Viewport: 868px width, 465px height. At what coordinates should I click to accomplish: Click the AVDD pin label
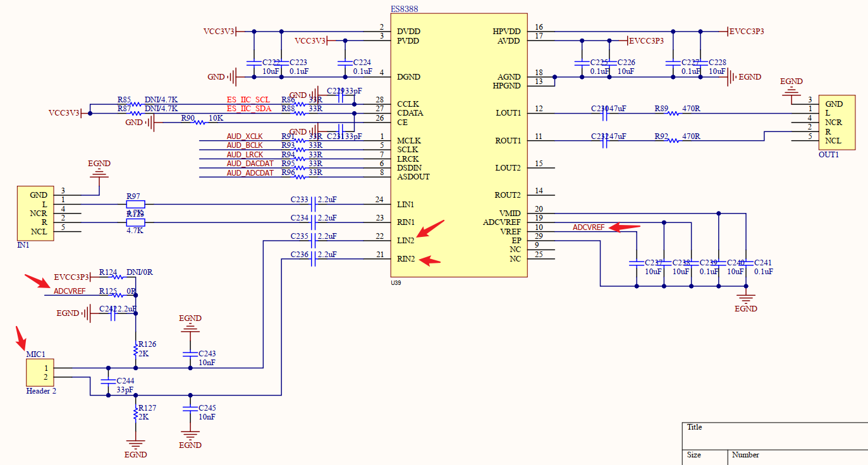coord(509,41)
